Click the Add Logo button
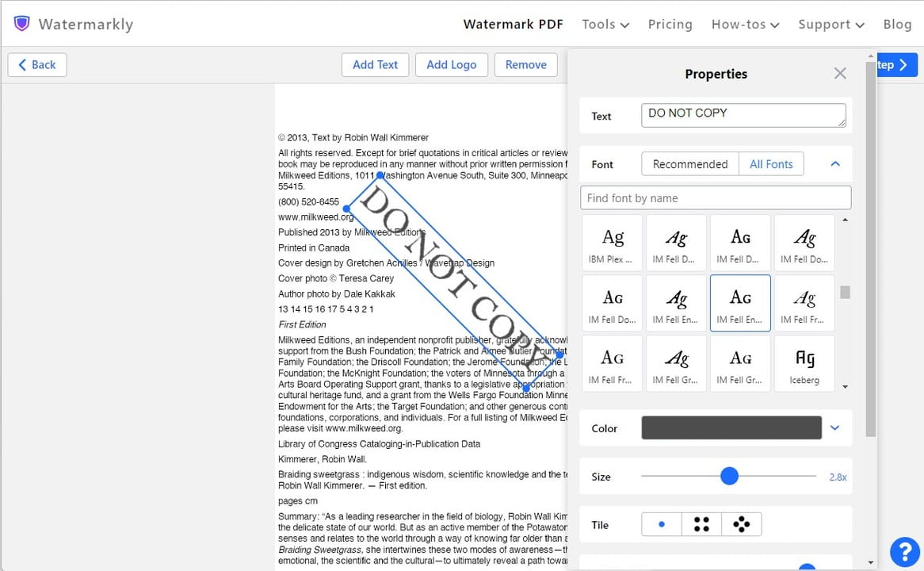 pyautogui.click(x=452, y=65)
